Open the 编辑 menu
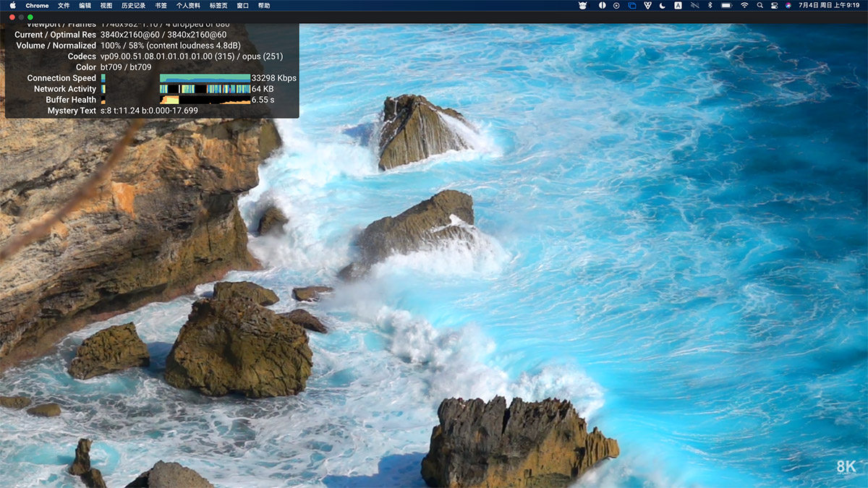This screenshot has height=488, width=868. pos(85,5)
